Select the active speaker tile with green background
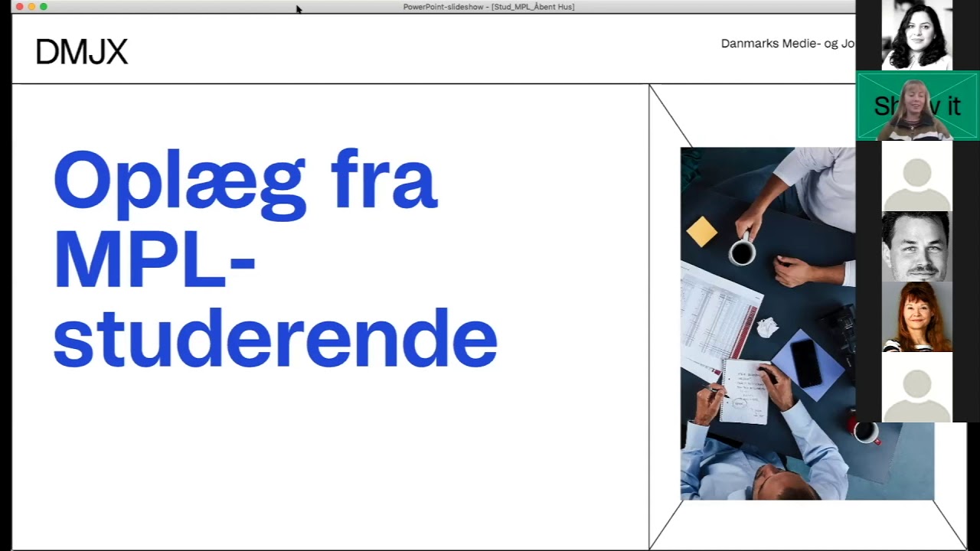 (x=917, y=106)
